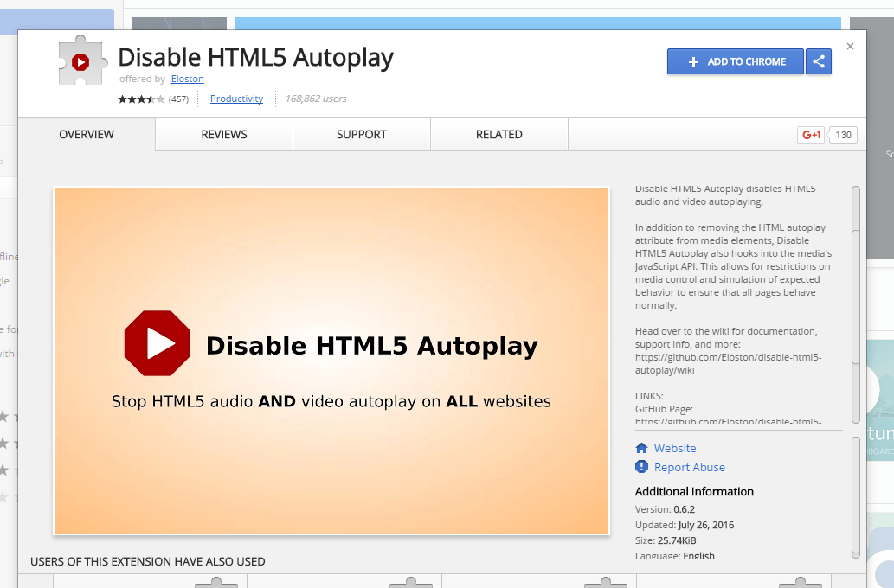Viewport: 894px width, 588px height.
Task: Click the home icon beside Website
Action: [x=641, y=448]
